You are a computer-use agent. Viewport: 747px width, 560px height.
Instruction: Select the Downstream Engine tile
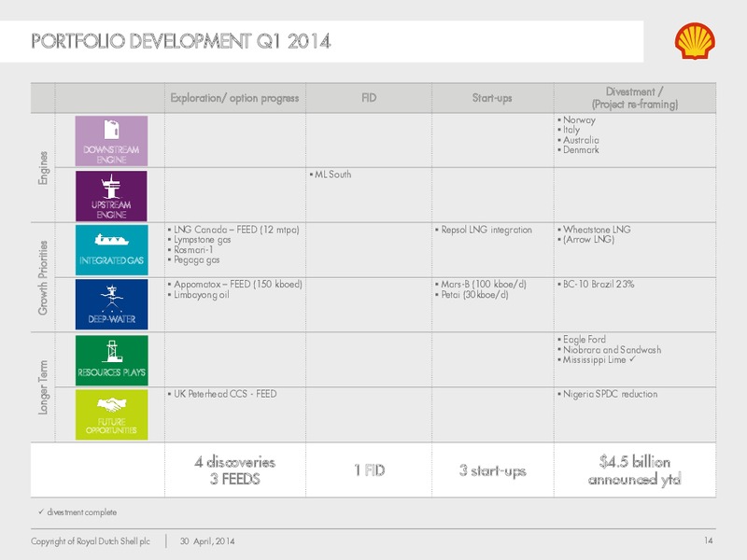[x=111, y=141]
